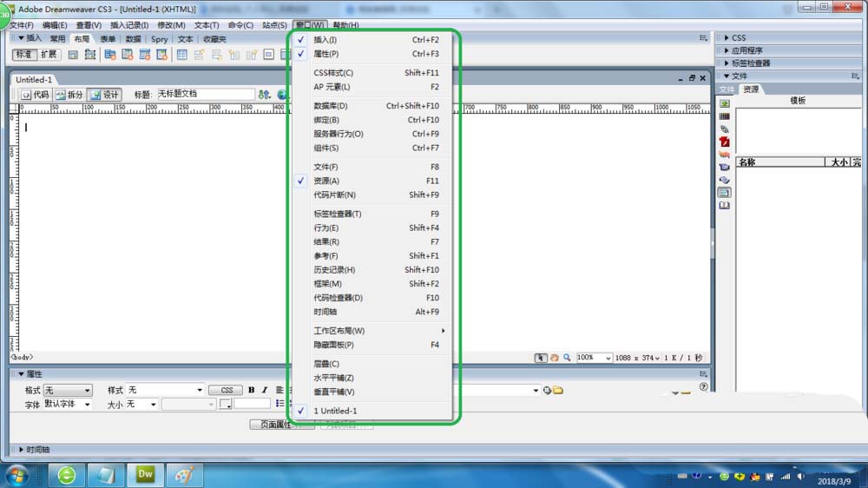Open the 字体 font dropdown
The height and width of the screenshot is (488, 868).
[x=68, y=405]
